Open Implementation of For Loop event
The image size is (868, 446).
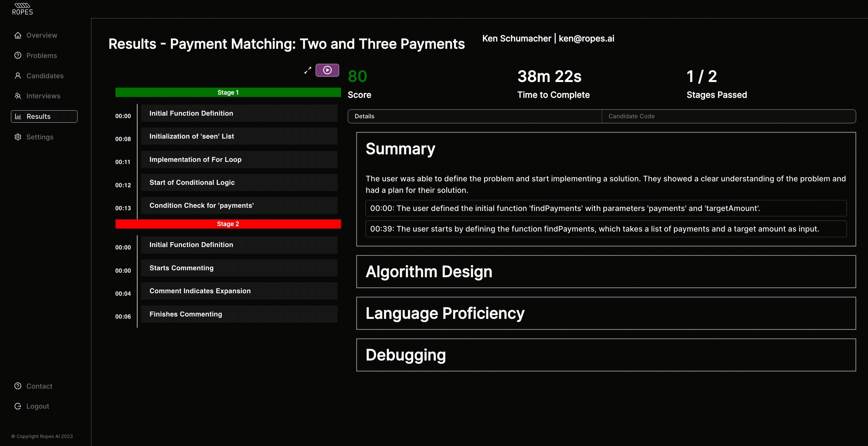(239, 159)
